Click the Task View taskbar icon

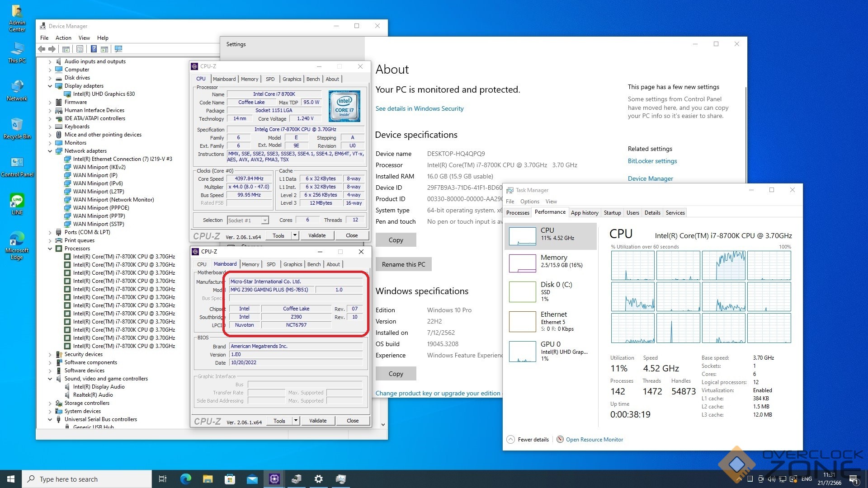coord(163,479)
